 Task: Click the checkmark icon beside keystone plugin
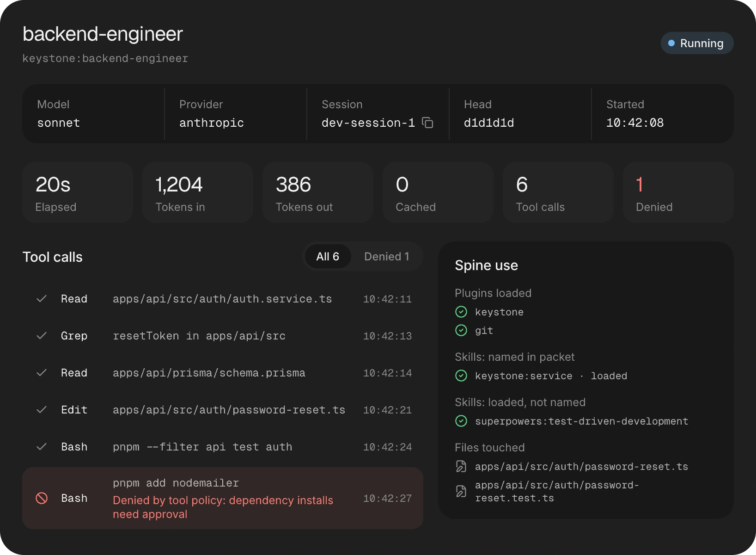point(461,312)
